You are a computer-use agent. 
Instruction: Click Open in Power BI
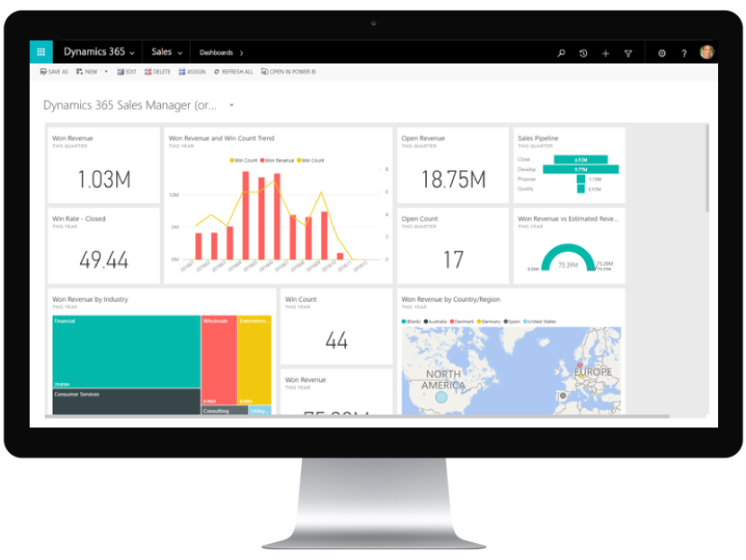[289, 72]
